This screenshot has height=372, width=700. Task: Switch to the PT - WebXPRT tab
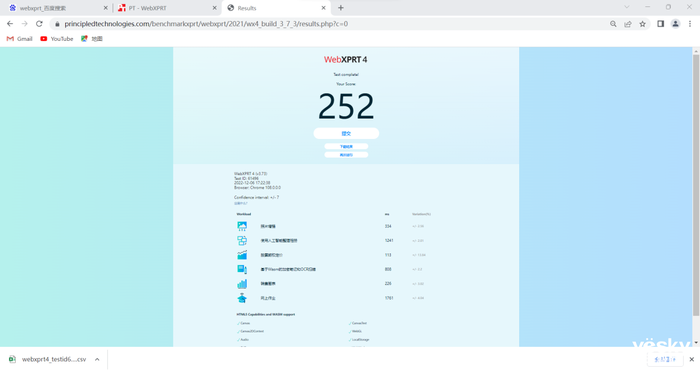[x=167, y=8]
